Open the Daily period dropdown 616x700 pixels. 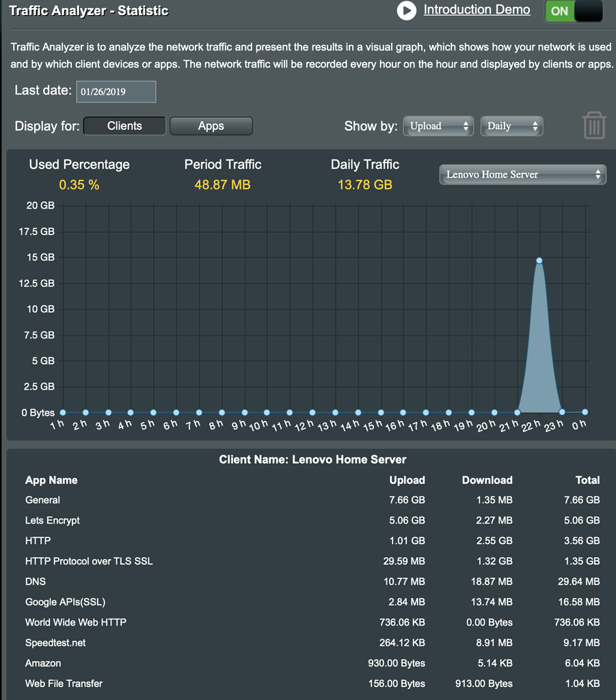tap(511, 126)
